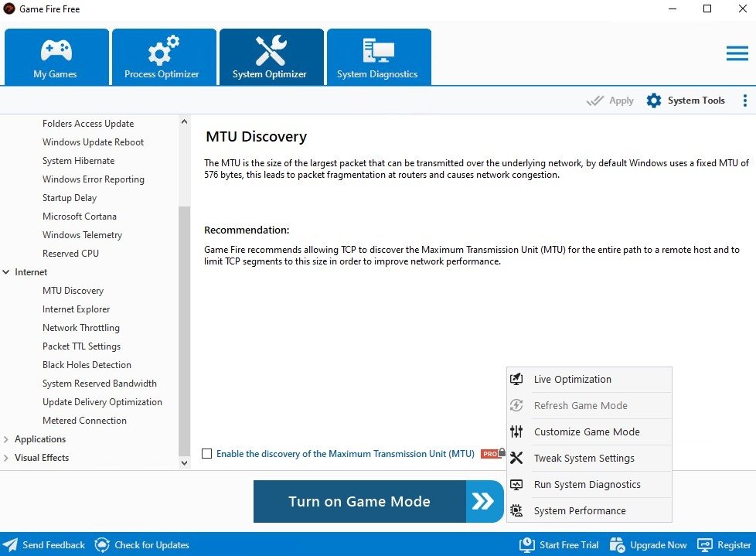Click the System Performance chip icon
The image size is (756, 556).
(x=516, y=510)
